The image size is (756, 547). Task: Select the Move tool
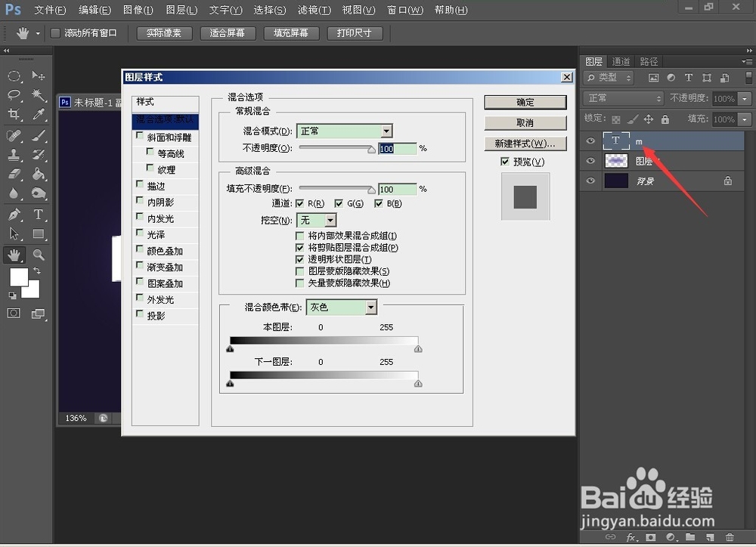click(x=38, y=76)
